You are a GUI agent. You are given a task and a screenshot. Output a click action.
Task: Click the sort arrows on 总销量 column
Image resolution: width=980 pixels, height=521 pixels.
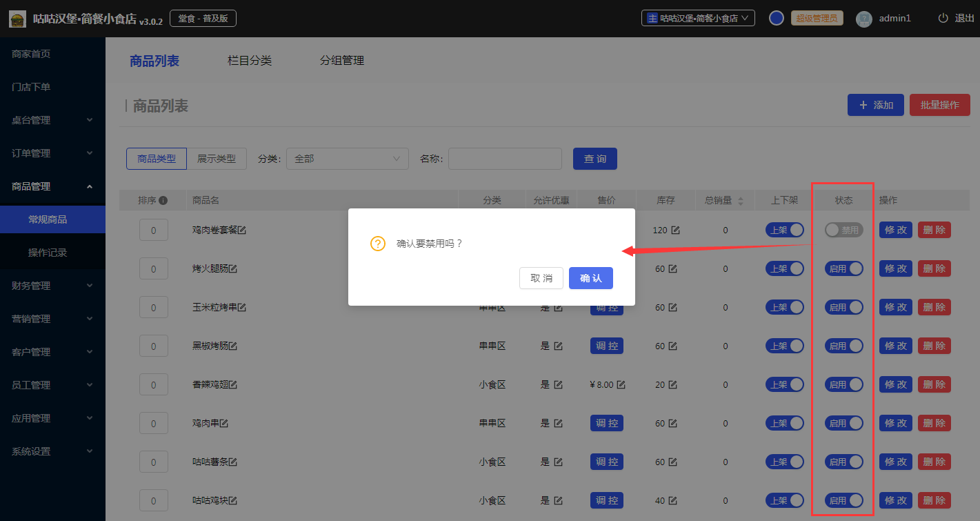(741, 201)
